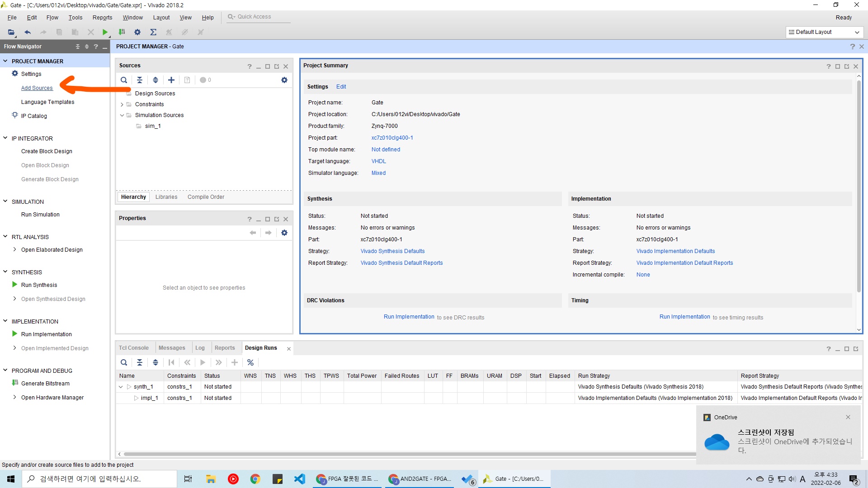Image resolution: width=868 pixels, height=488 pixels.
Task: Switch to the Tcl Console tab
Action: point(133,348)
